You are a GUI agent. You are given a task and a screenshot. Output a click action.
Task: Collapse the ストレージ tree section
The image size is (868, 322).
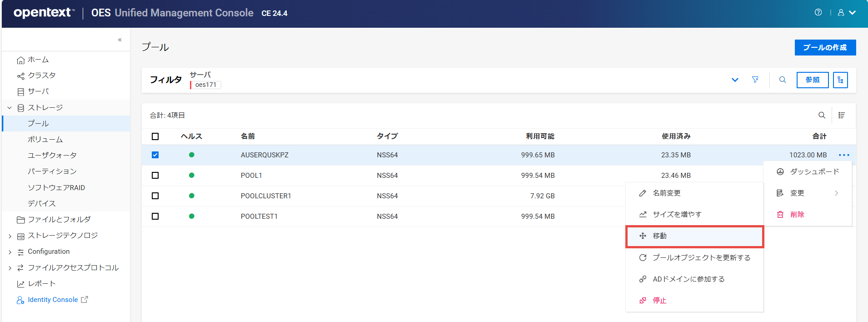coord(10,108)
